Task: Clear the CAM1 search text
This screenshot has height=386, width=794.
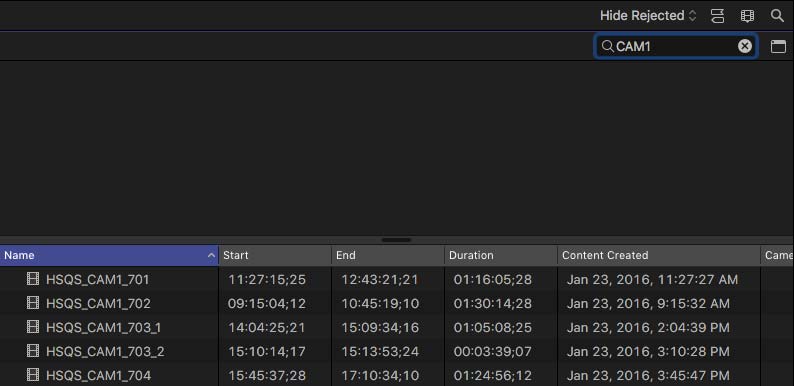Action: pyautogui.click(x=745, y=46)
